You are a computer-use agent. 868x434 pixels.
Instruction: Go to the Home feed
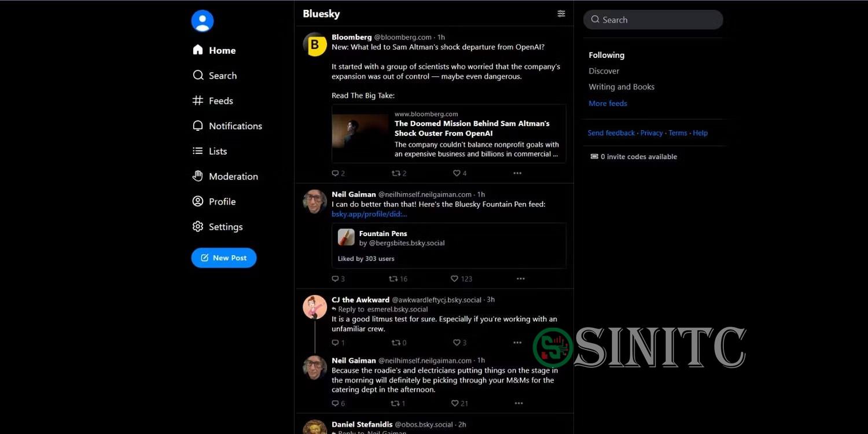point(214,50)
